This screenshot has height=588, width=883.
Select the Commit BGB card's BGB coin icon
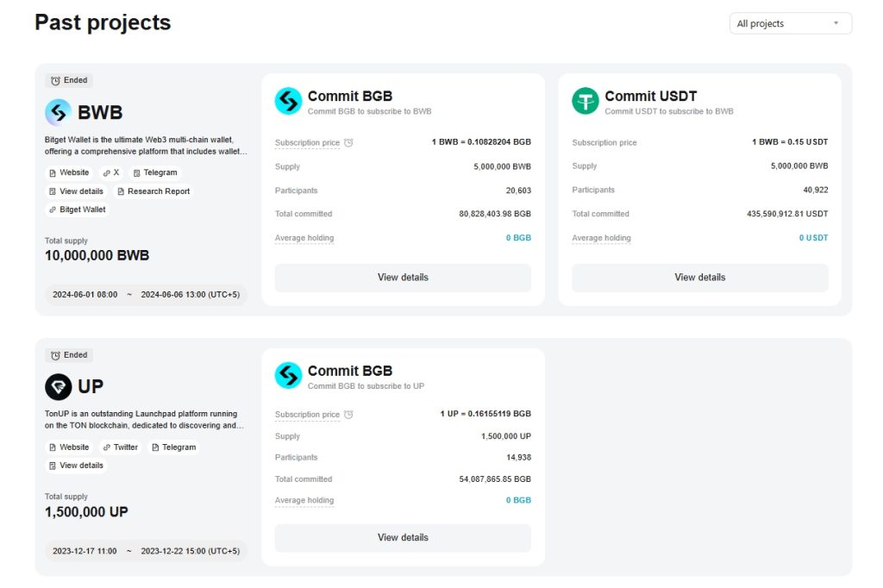tap(288, 103)
